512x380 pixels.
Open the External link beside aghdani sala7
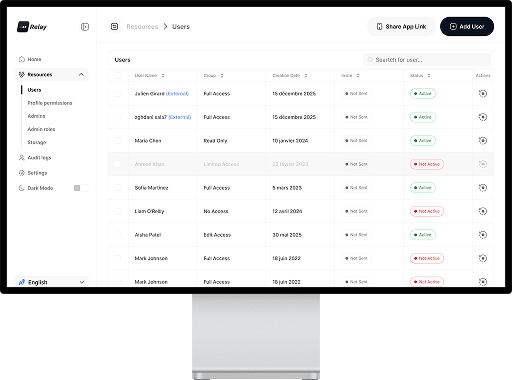point(180,117)
